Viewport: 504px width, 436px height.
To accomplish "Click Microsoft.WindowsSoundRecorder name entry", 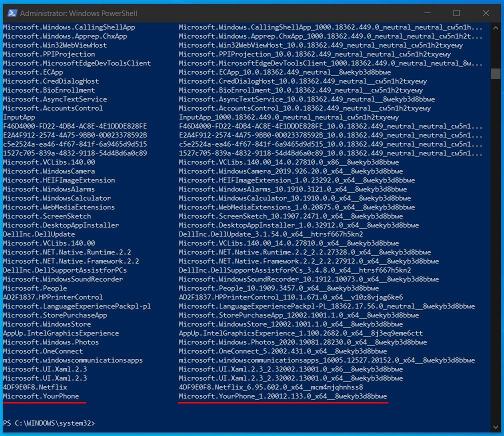I will point(63,279).
